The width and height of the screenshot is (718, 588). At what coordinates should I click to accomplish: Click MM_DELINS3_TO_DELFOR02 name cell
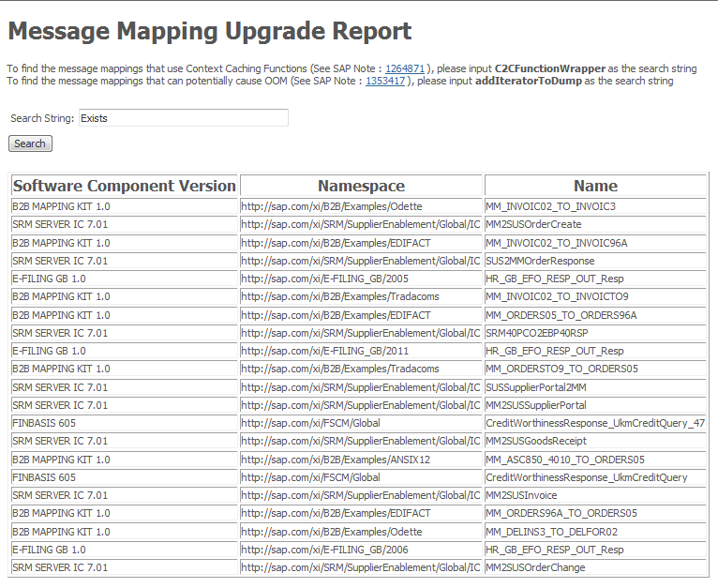(595, 532)
